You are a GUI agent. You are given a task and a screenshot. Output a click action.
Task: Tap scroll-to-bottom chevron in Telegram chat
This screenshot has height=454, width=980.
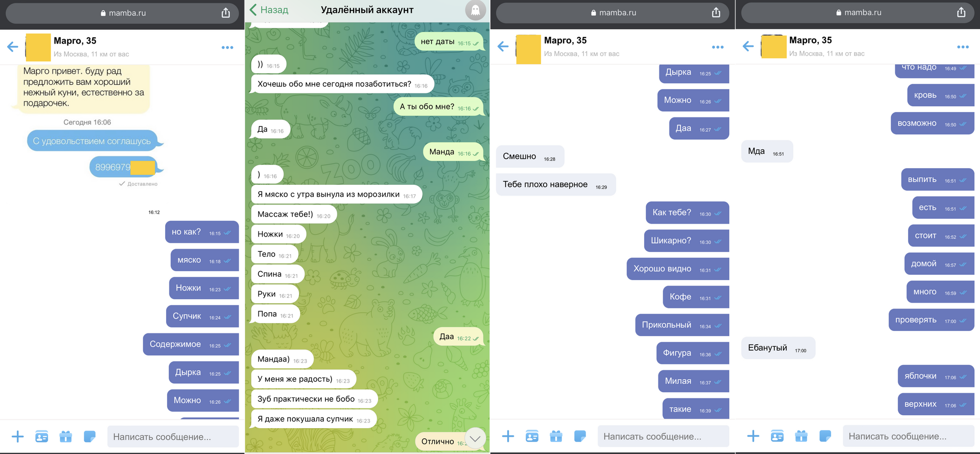475,438
